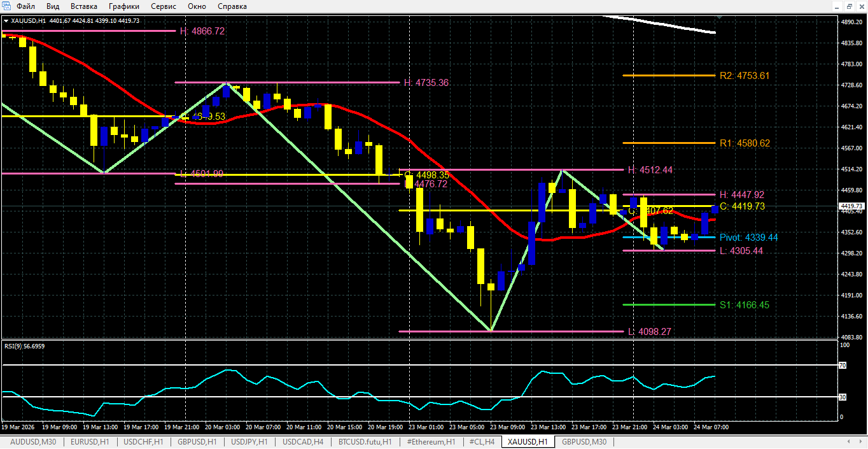Screen dimensions: 868x449
Task: Switch to #CL,H4 chart tab
Action: [x=482, y=442]
